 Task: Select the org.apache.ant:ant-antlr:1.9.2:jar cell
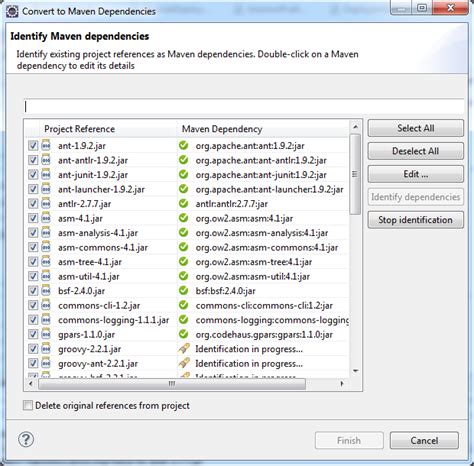point(261,160)
